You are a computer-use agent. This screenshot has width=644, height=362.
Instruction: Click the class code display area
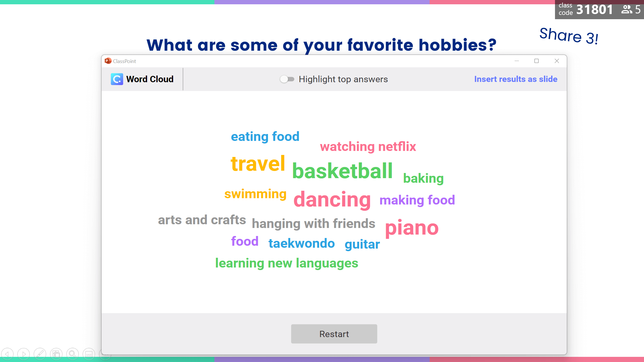pos(597,10)
